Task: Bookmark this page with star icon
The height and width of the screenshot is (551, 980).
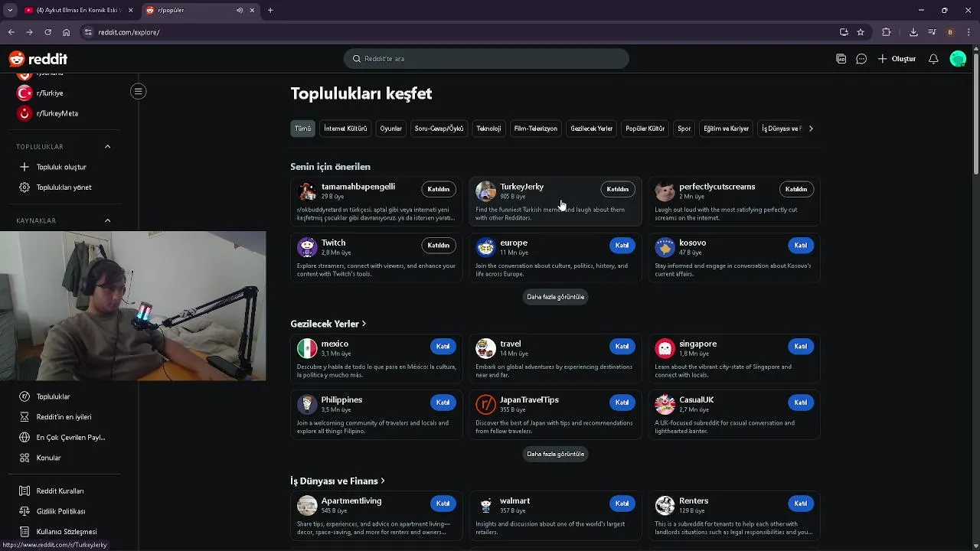Action: (x=861, y=32)
